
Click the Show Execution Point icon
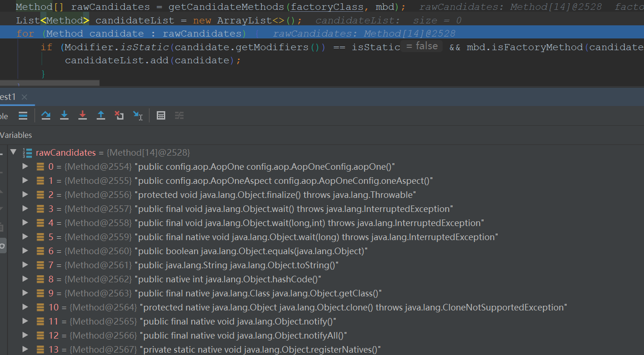coord(23,115)
